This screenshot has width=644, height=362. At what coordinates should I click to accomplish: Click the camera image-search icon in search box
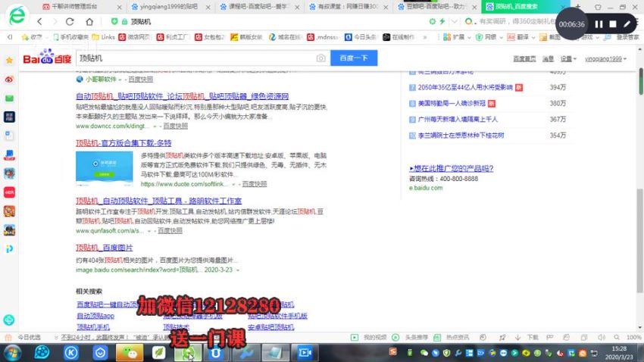(320, 58)
